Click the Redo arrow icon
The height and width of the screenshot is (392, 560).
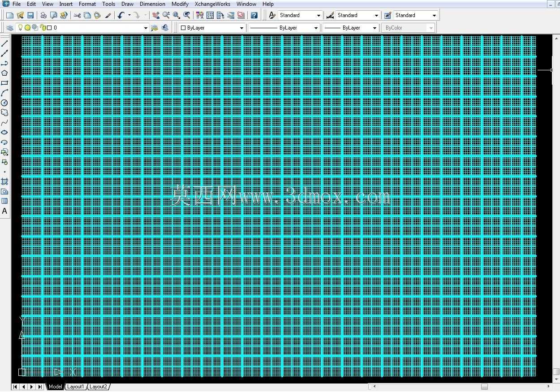click(x=137, y=15)
